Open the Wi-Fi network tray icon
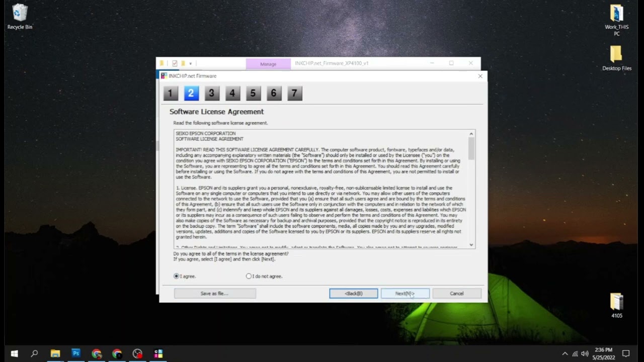644x362 pixels. click(x=575, y=353)
